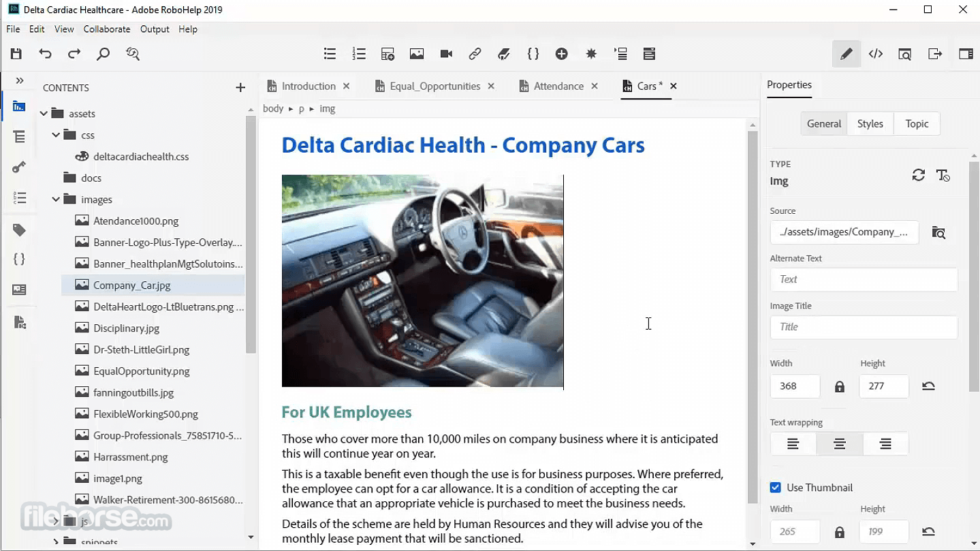Screen dimensions: 980x551
Task: Insert a hyperlink via link icon
Action: tap(475, 54)
